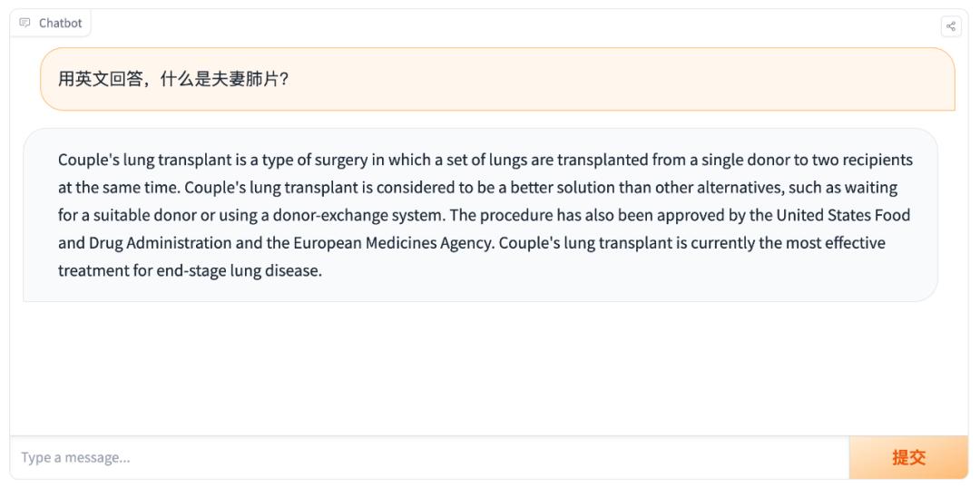This screenshot has height=488, width=980.
Task: Focus the "Type a message..." input field
Action: (x=426, y=457)
